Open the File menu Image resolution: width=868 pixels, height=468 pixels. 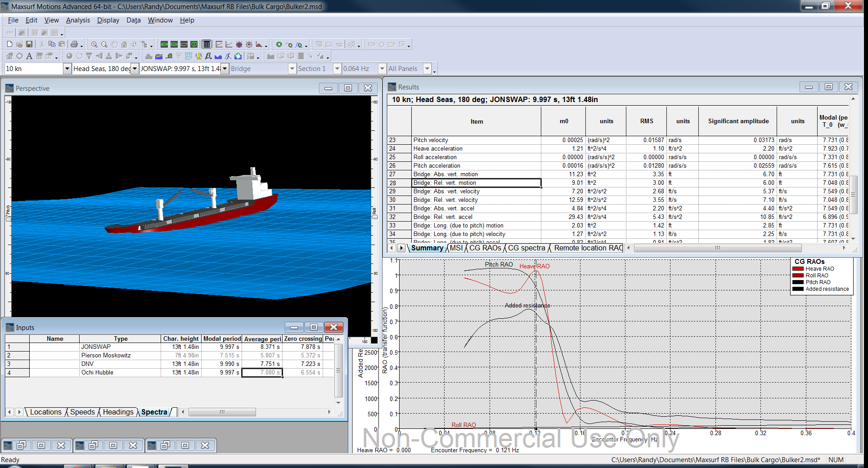pyautogui.click(x=13, y=20)
